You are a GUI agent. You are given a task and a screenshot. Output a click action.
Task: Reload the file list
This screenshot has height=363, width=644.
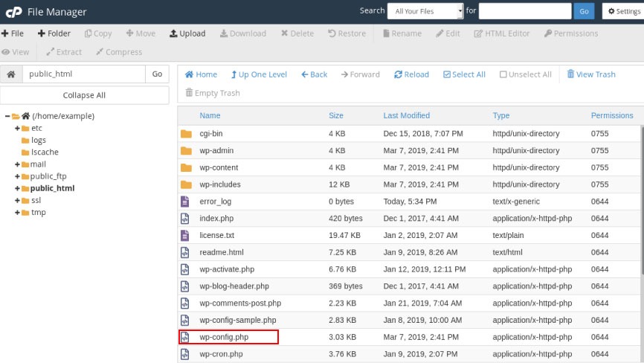(411, 74)
